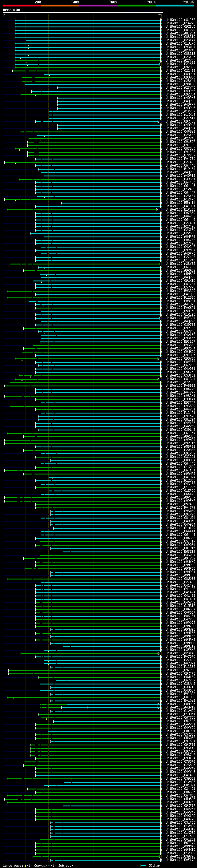Open hit UniRef100_Q1WLW0
Screen dimensions: 197x868
(180, 43)
